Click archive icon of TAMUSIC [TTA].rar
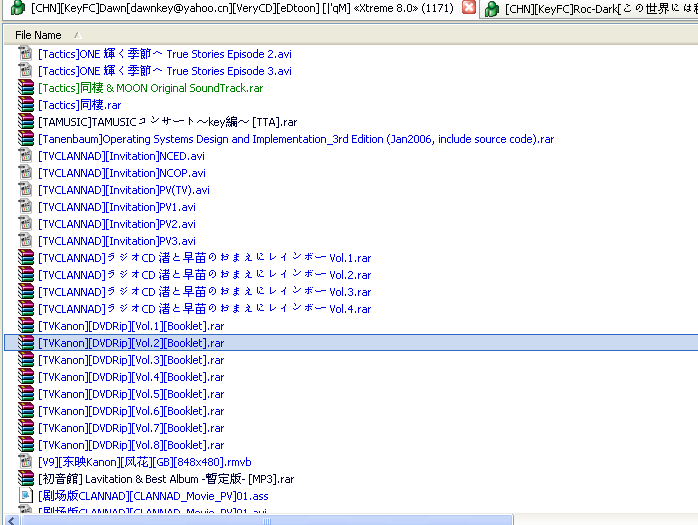This screenshot has width=698, height=525. (26, 122)
